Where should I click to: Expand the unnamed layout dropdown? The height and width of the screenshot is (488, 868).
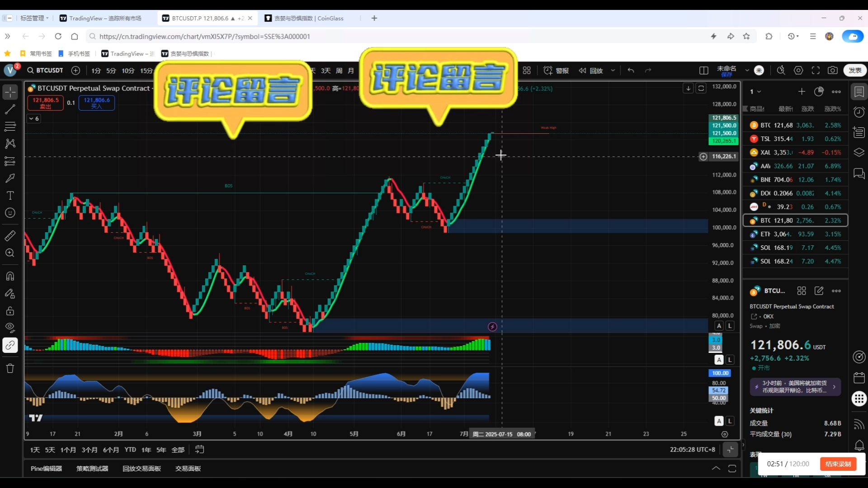(x=747, y=70)
